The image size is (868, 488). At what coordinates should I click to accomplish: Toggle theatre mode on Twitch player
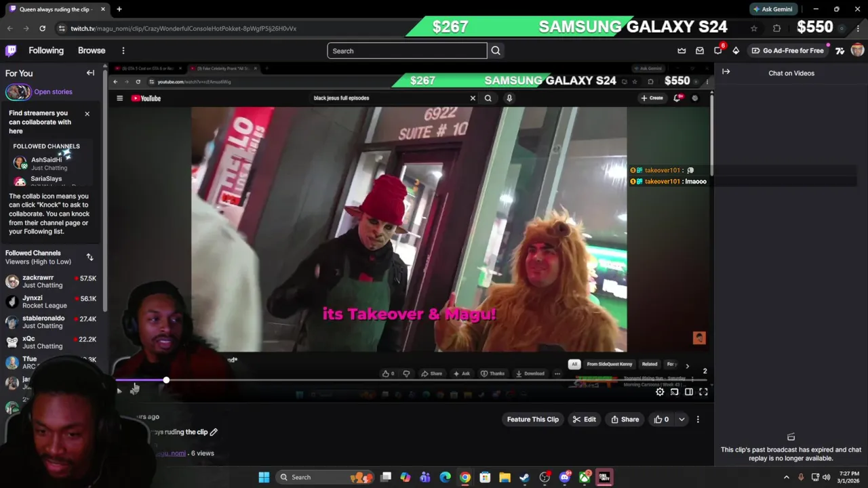point(689,392)
